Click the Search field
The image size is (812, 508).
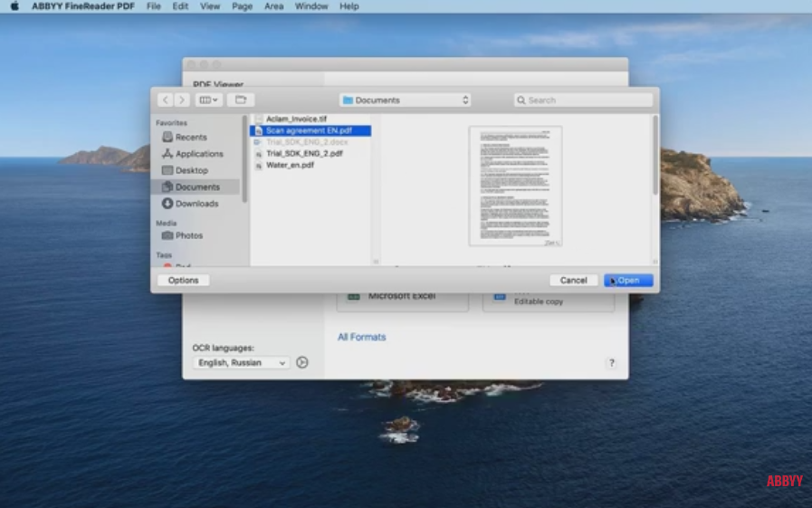[x=584, y=100]
